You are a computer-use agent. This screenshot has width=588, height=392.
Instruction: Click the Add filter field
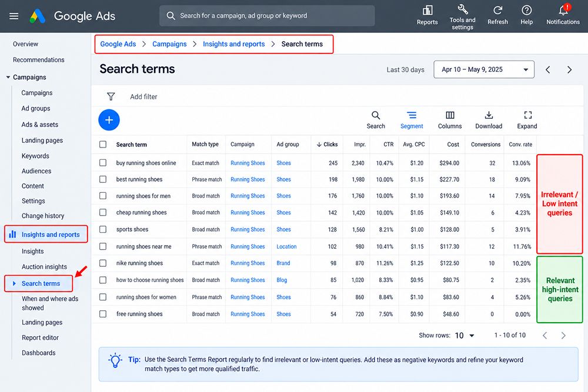(x=143, y=97)
